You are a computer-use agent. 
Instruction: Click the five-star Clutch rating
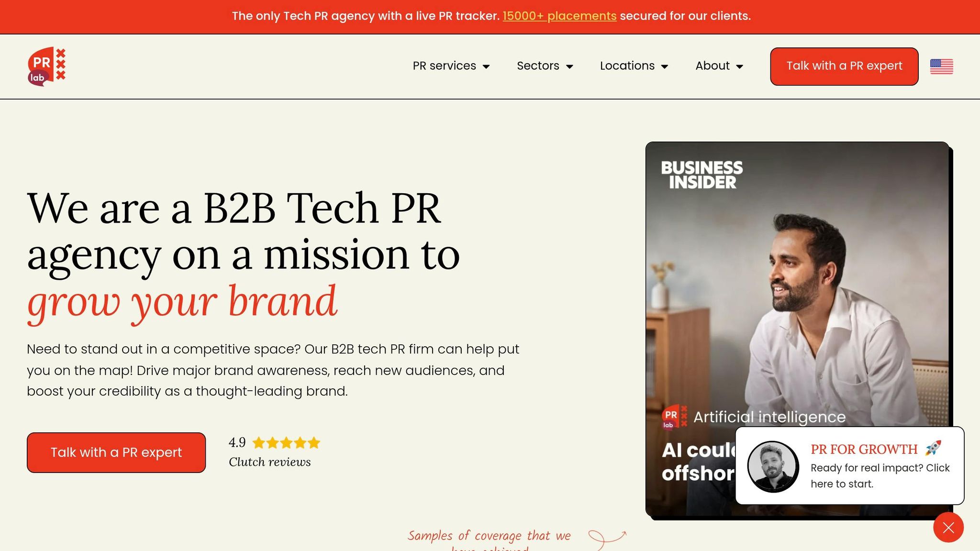(286, 443)
